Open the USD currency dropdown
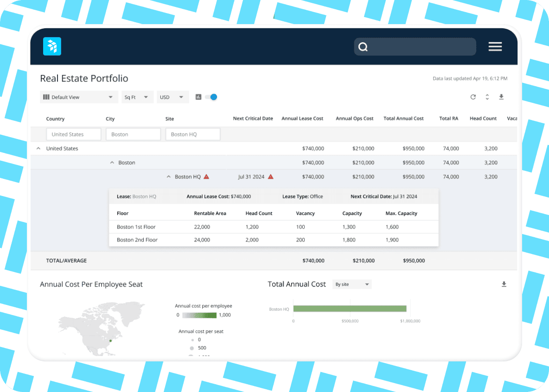The height and width of the screenshot is (392, 549). (172, 97)
